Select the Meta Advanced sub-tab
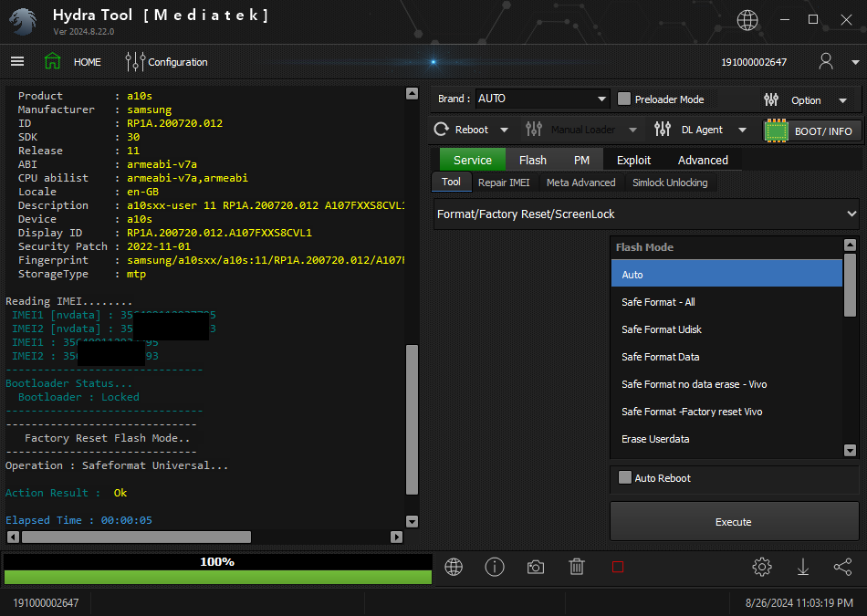867x616 pixels. click(x=580, y=183)
